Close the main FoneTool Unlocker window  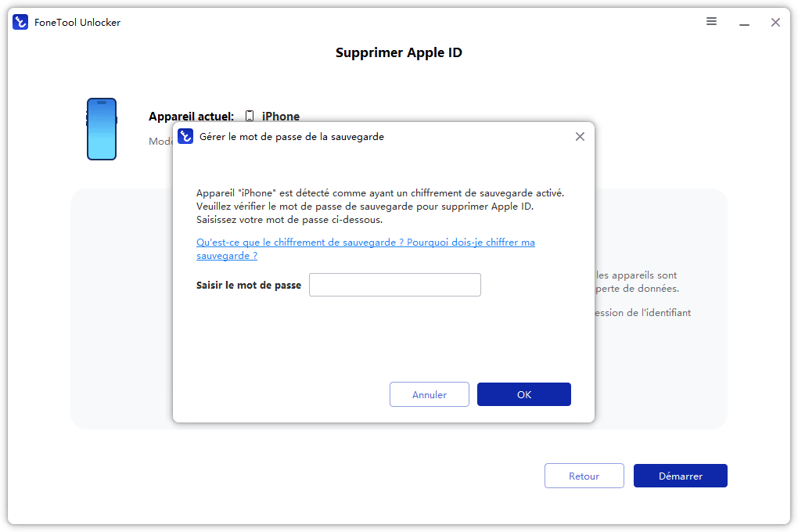coord(775,22)
